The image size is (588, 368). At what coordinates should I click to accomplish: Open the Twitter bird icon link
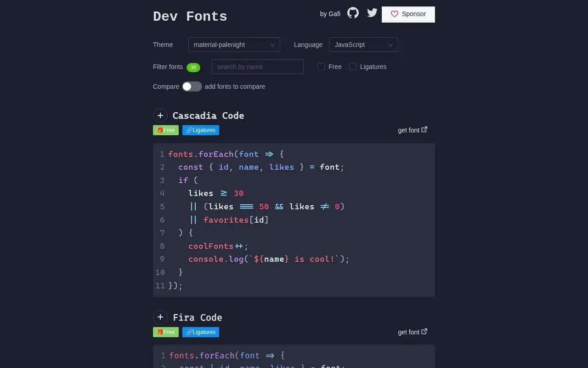point(372,13)
